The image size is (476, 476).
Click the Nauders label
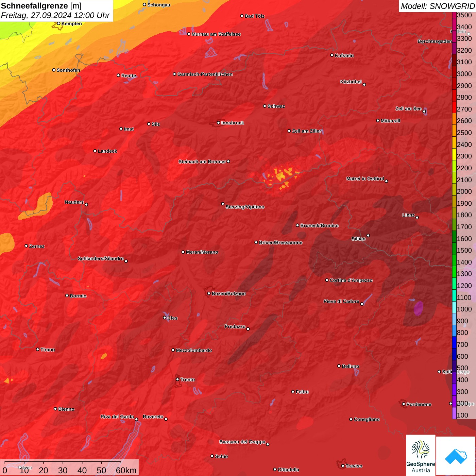74,202
